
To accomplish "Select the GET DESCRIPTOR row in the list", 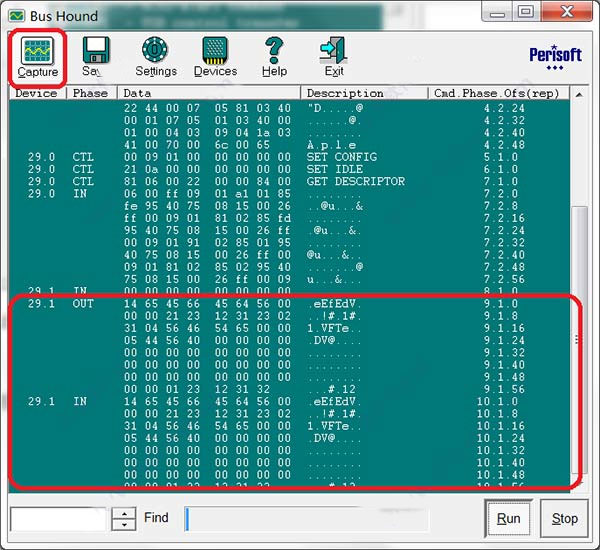I will (x=356, y=182).
